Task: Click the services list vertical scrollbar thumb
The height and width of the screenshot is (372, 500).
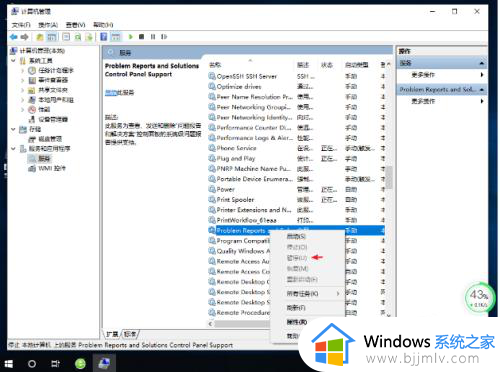Action: click(389, 177)
